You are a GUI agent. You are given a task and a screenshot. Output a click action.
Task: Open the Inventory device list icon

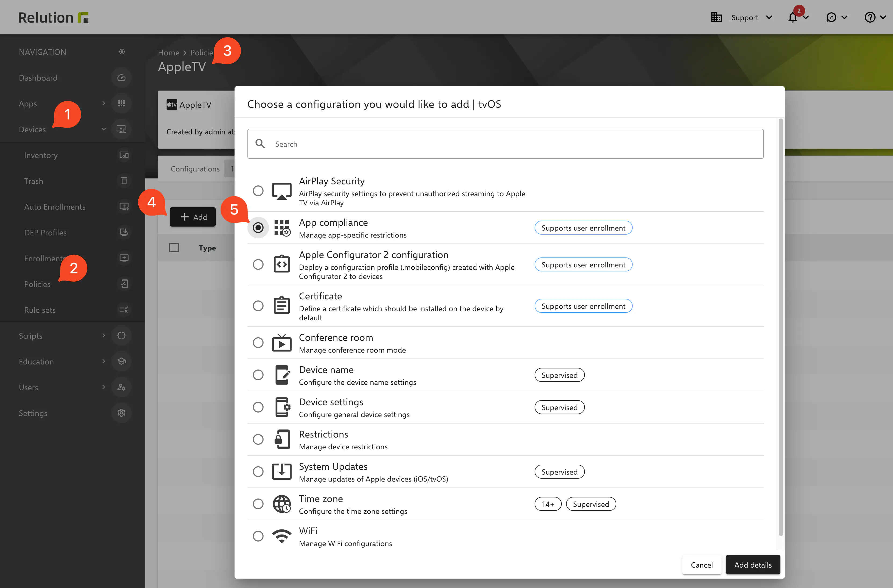tap(124, 155)
